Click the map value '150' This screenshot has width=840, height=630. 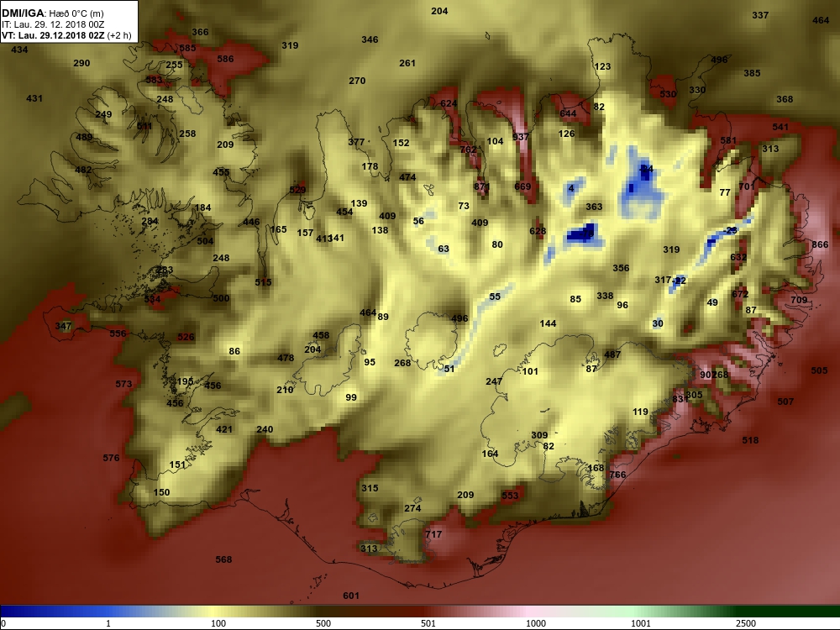pyautogui.click(x=161, y=493)
